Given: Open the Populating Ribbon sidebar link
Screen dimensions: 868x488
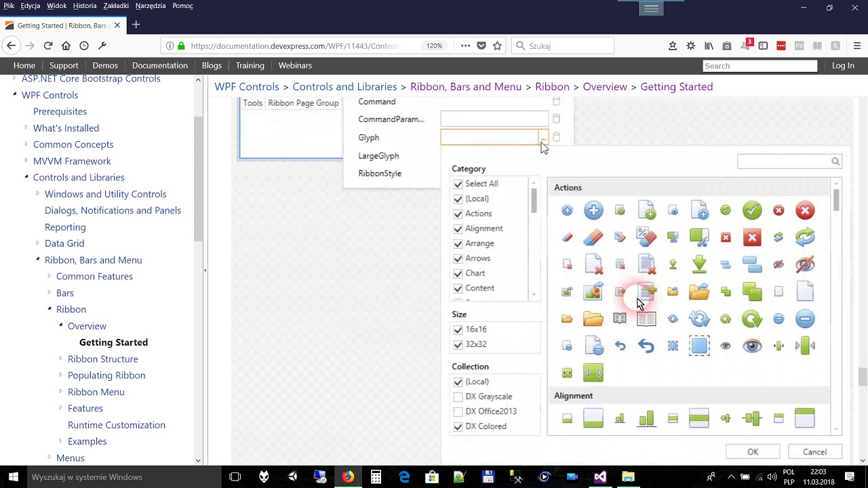Looking at the screenshot, I should pos(106,375).
